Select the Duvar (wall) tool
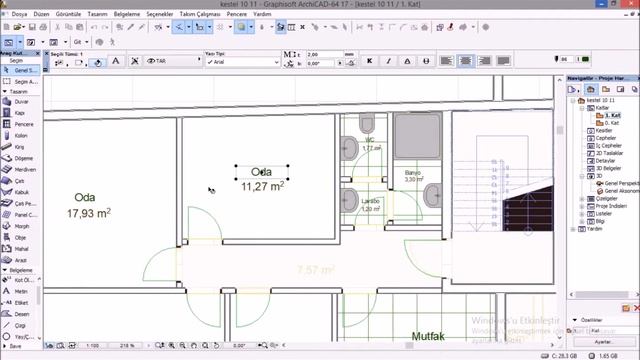This screenshot has height=360, width=640. (20, 102)
